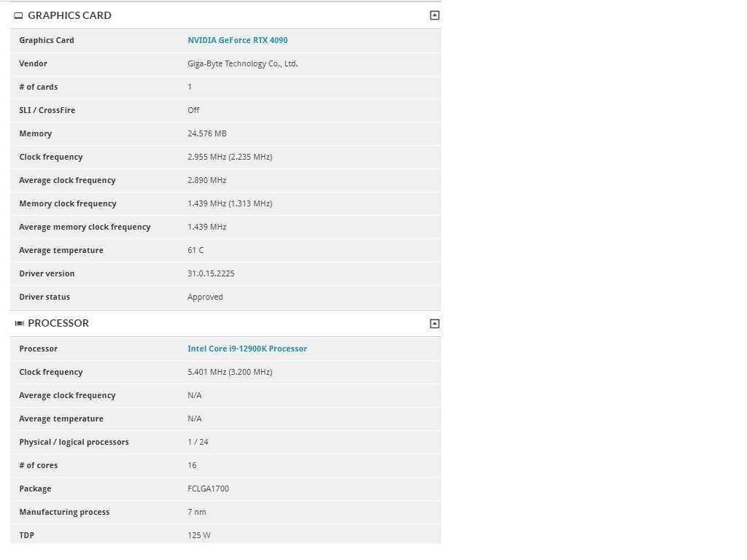747x560 pixels.
Task: Select CPU clock value 5.401 MHz (3.200 MHz)
Action: pos(230,373)
